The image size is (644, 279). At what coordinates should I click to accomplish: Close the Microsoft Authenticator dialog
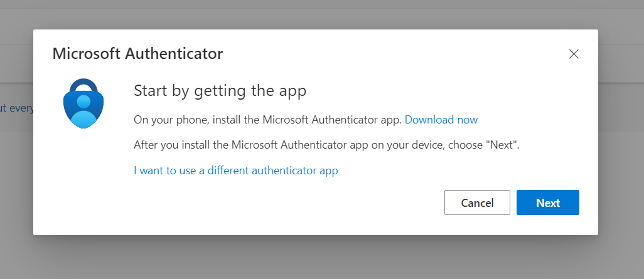point(573,54)
